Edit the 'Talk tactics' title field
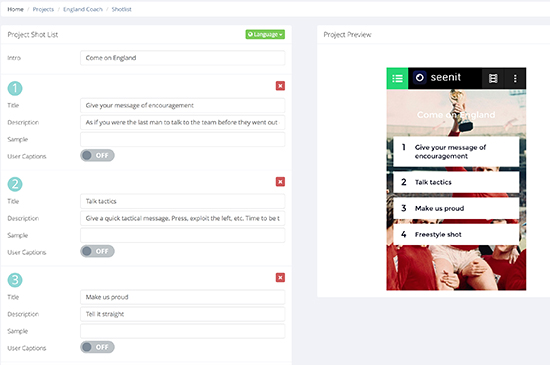Screen dimensions: 550x365 pos(183,201)
